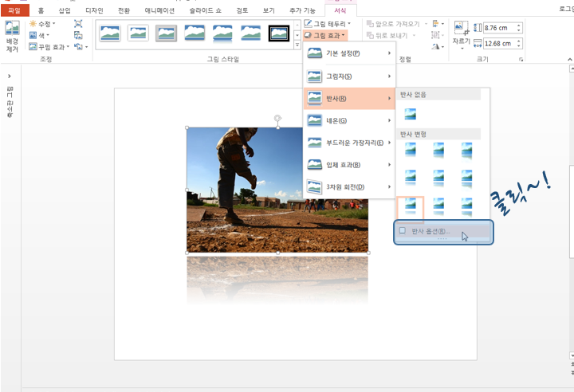Expand the picture styles gallery more button
The image size is (574, 392).
pyautogui.click(x=297, y=45)
